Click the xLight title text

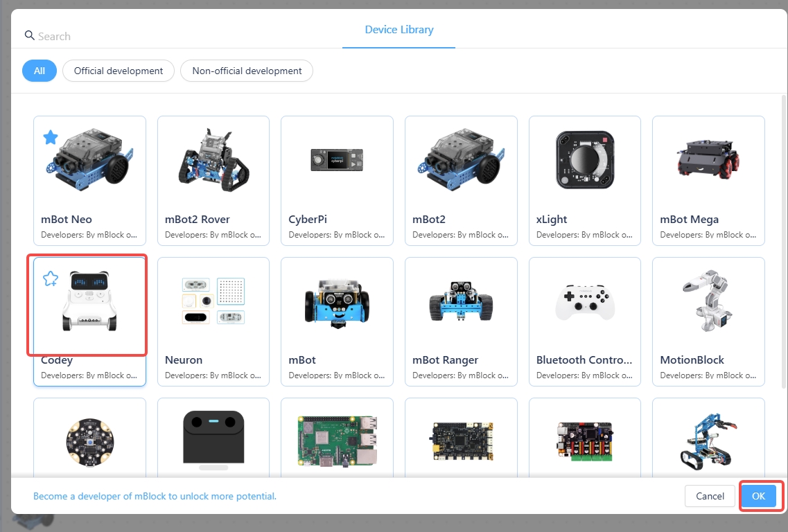tap(551, 220)
